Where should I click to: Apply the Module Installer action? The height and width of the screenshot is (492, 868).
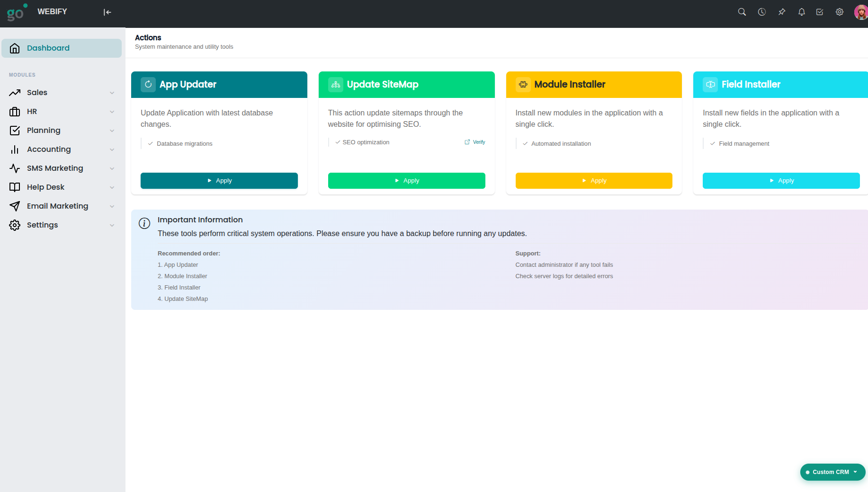[594, 181]
